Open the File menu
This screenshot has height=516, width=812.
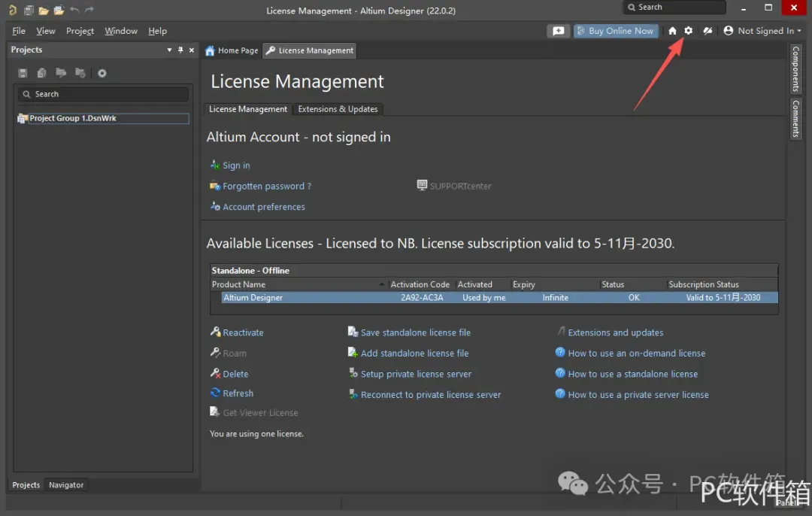[19, 31]
